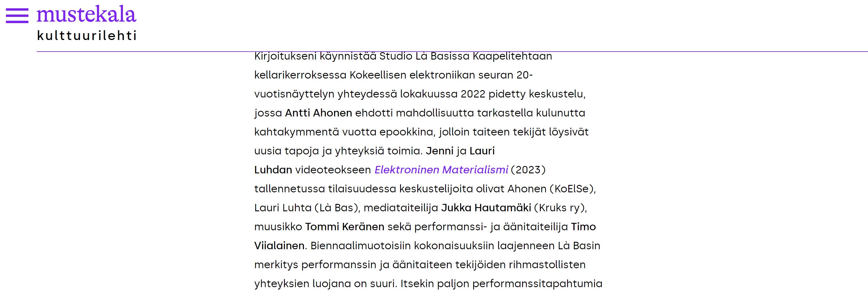Click the mustekala logo
The image size is (868, 291).
(x=86, y=14)
